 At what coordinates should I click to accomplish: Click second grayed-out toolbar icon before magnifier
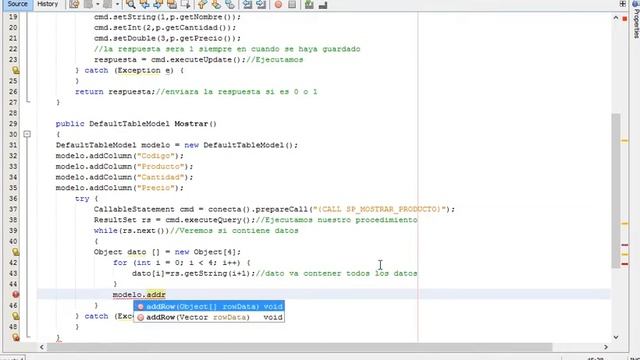[107, 4]
